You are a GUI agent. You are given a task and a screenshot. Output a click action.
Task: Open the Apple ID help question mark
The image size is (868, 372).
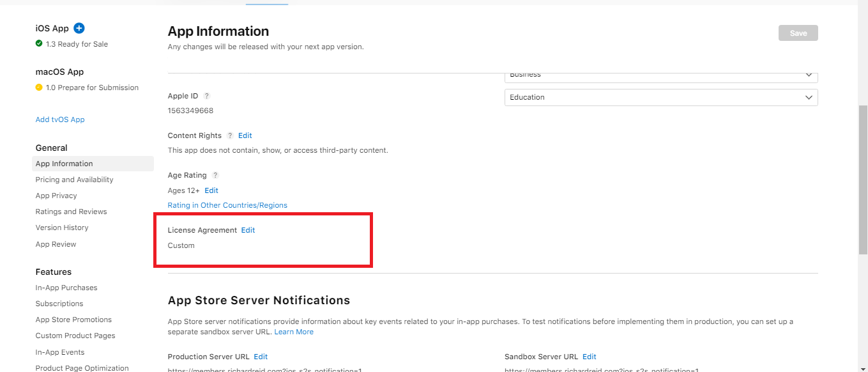[206, 96]
